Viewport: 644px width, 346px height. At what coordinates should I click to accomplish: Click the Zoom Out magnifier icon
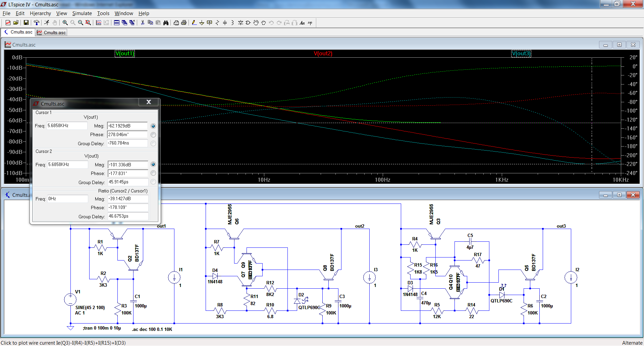pos(80,23)
